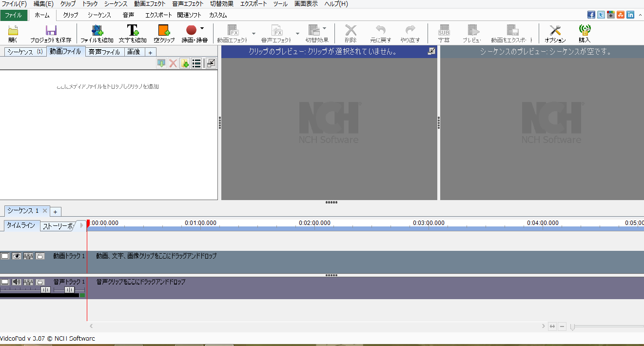
Task: Click the red 録画・録音 record icon
Action: (x=191, y=30)
